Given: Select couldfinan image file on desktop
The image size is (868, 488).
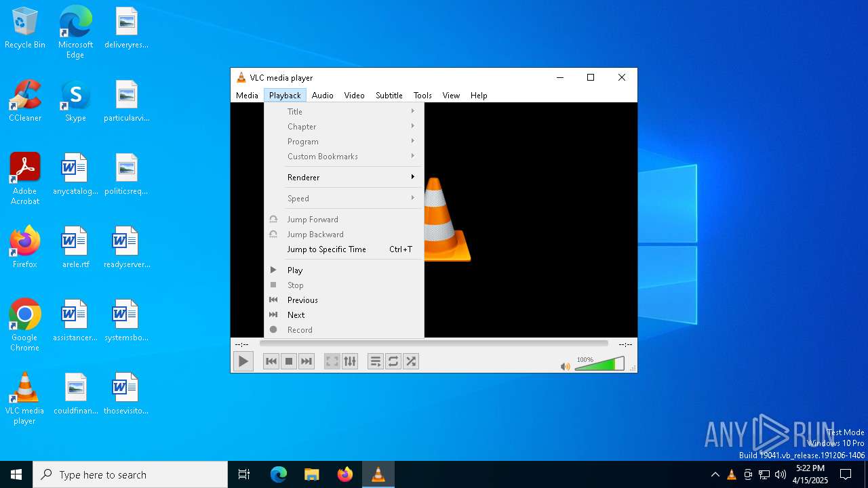Looking at the screenshot, I should 75,394.
